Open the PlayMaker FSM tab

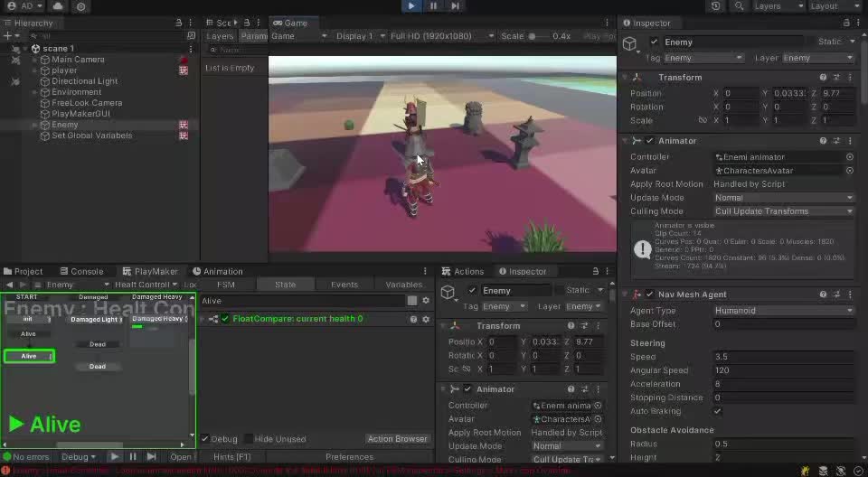[226, 285]
